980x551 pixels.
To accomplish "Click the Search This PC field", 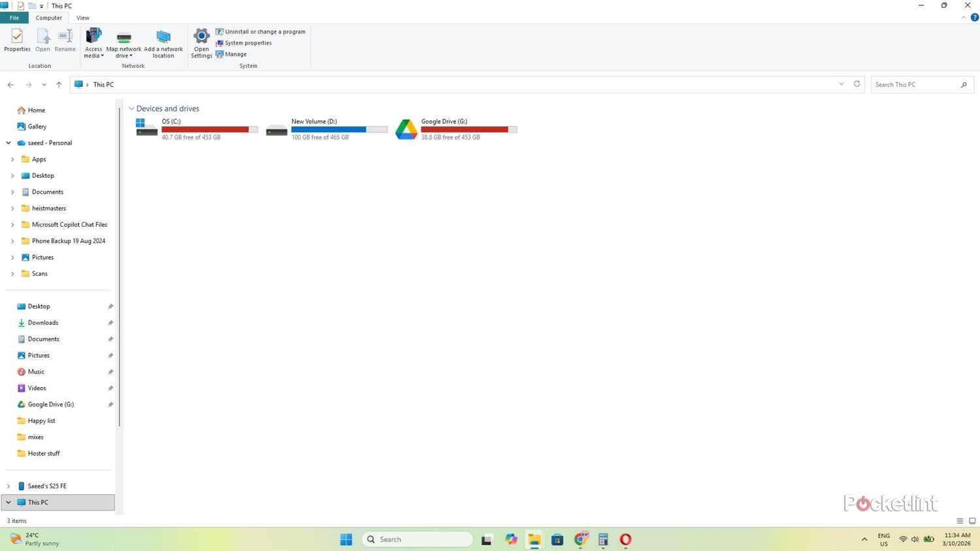I will [915, 84].
